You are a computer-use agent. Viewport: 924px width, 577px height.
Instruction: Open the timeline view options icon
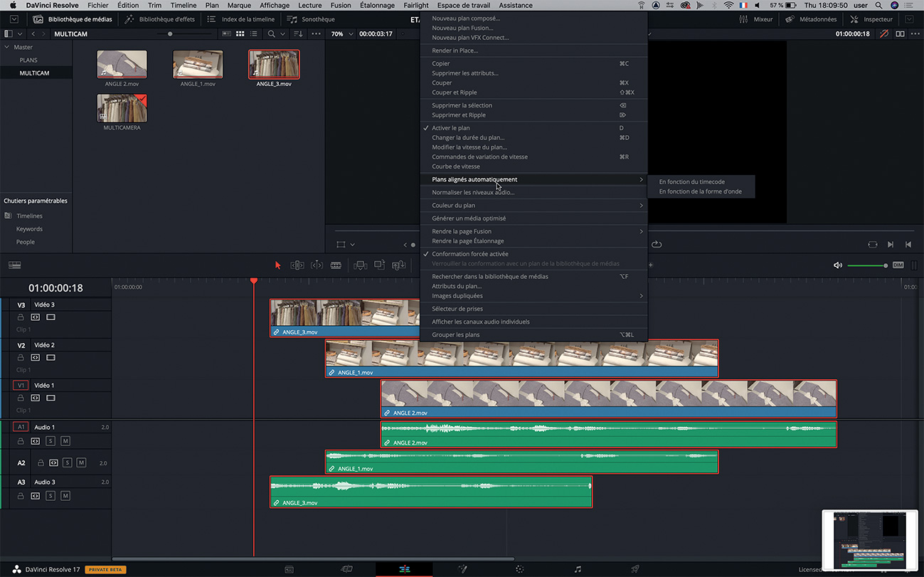(x=14, y=265)
